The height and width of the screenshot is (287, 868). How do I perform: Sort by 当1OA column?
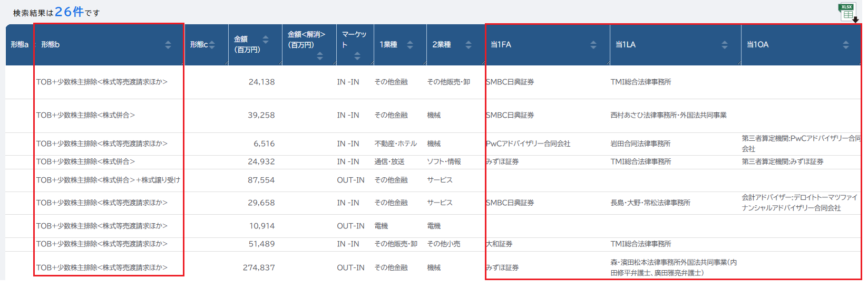pos(846,45)
